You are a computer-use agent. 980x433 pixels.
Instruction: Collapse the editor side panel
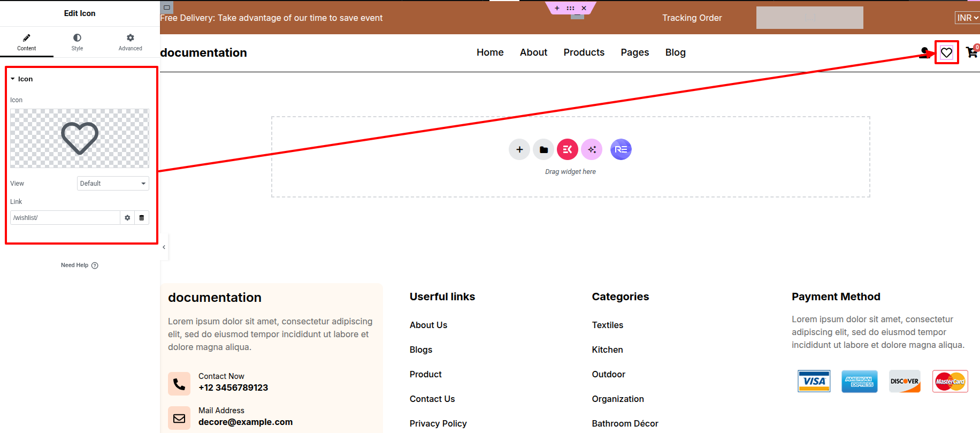pos(164,247)
